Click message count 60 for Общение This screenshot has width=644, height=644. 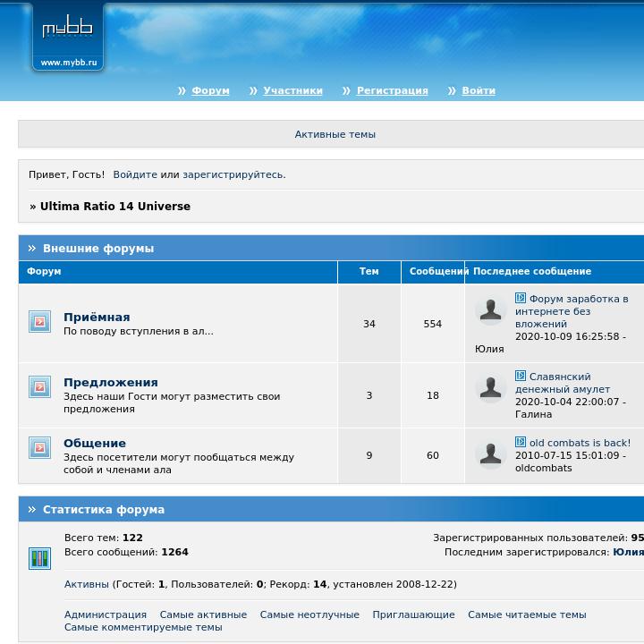433,455
